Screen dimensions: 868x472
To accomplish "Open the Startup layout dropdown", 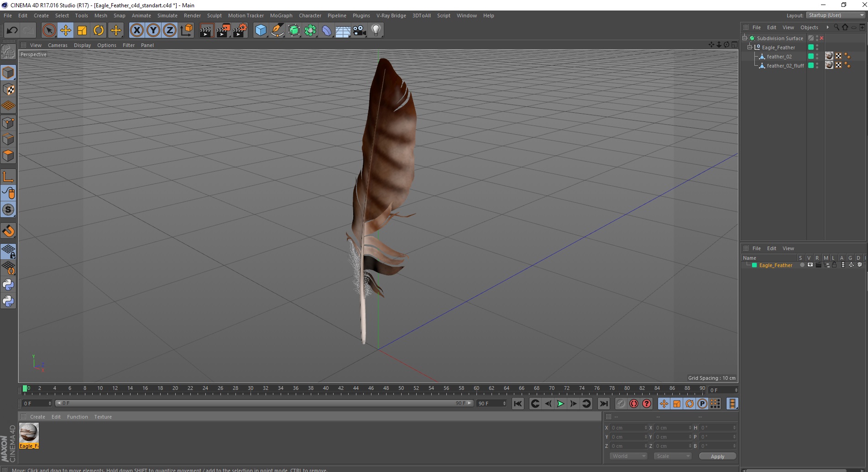I will 836,15.
